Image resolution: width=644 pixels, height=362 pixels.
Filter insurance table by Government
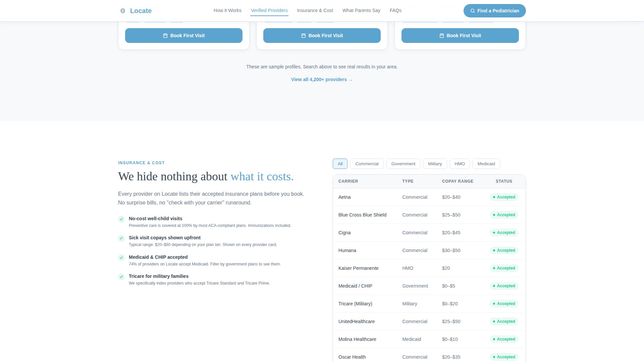click(x=403, y=164)
